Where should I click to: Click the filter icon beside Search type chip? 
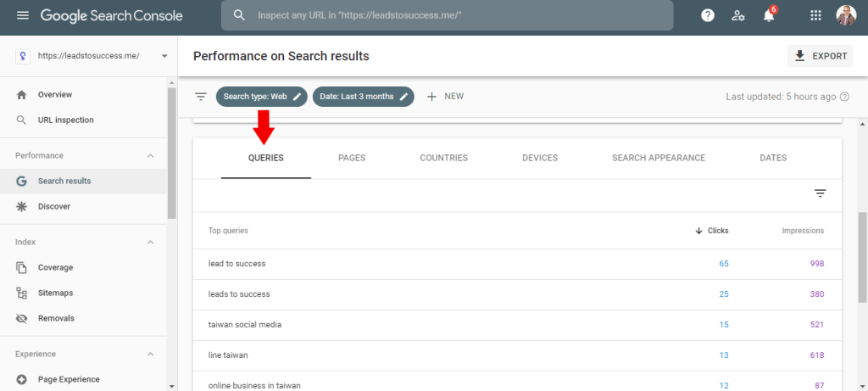point(200,97)
